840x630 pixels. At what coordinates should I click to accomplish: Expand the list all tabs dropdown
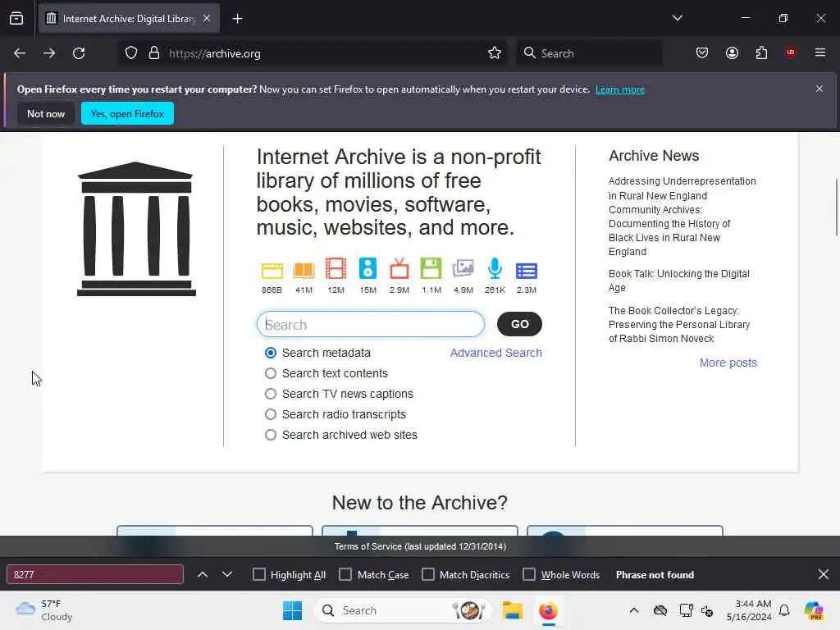(677, 18)
